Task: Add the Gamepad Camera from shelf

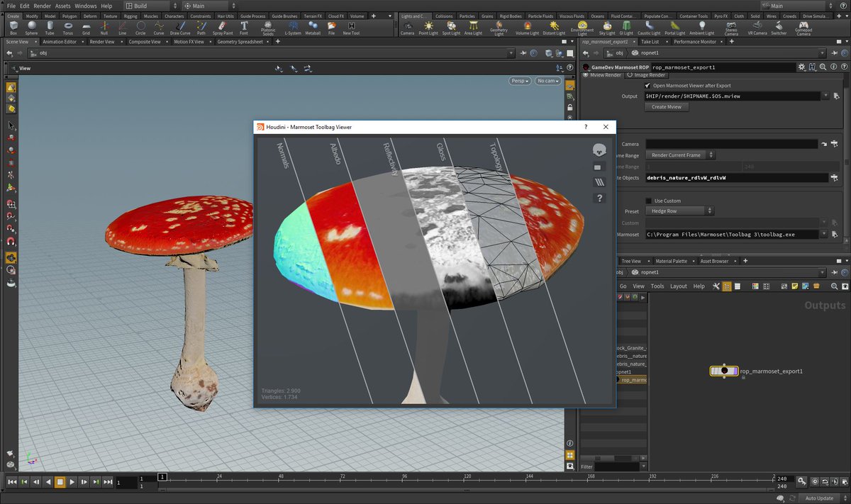Action: coord(803,28)
